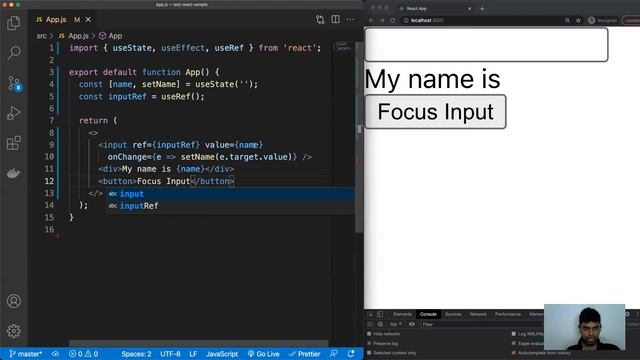Bookmark the page with the star icon
The image size is (640, 360).
[x=578, y=20]
